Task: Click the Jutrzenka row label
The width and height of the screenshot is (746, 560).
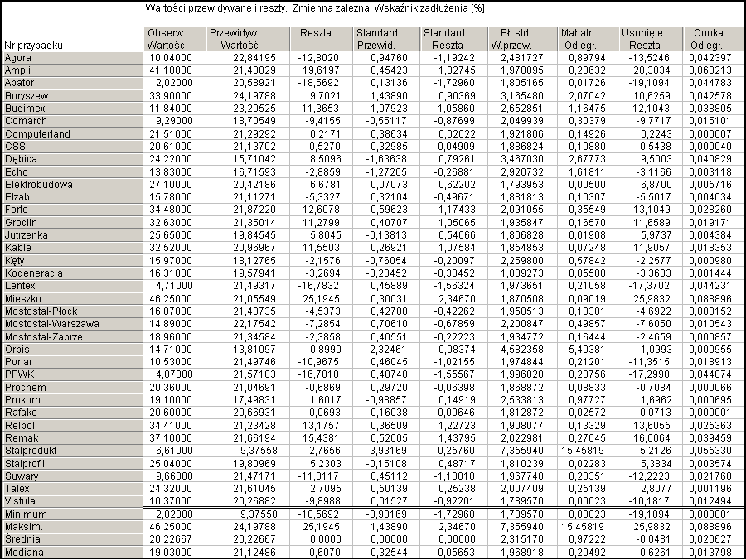Action: tap(72, 234)
